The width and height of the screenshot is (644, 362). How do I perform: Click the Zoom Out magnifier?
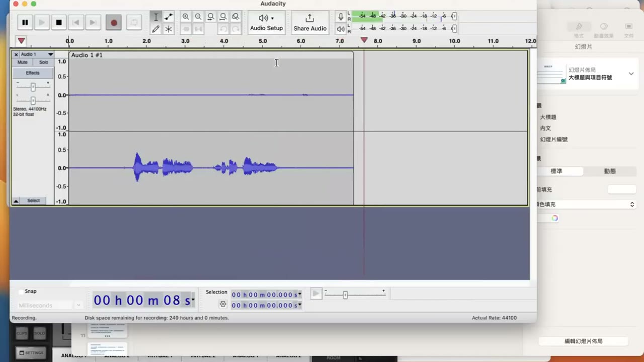pyautogui.click(x=198, y=17)
